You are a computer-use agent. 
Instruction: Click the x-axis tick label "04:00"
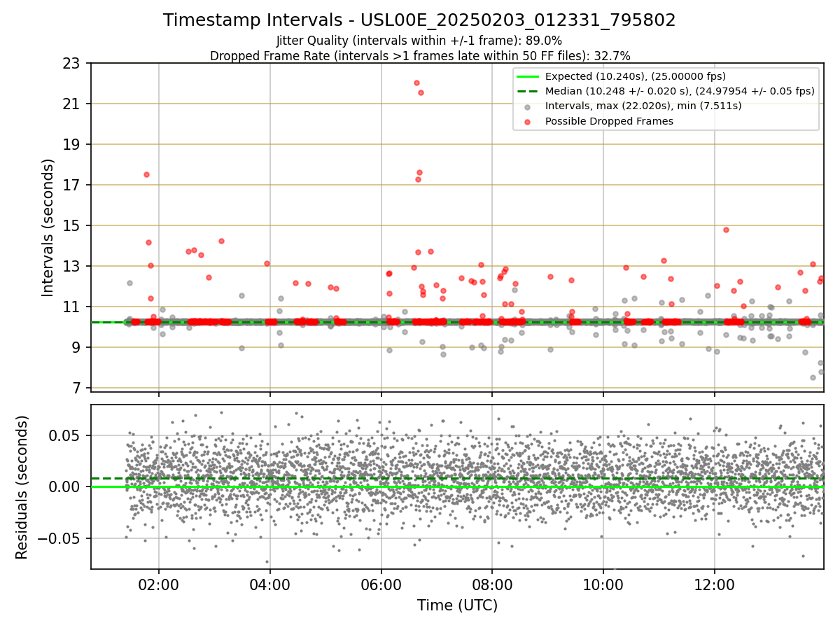[270, 587]
